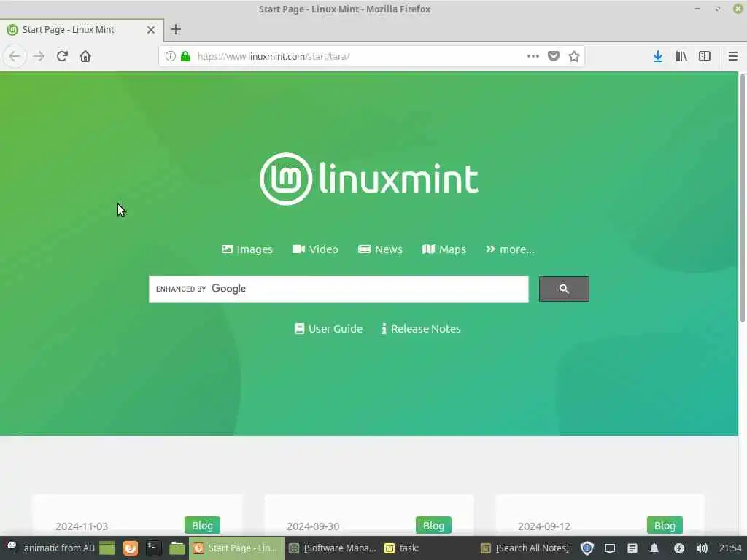Switch to Start Page Firefox taskbar window
The image size is (747, 560).
click(x=237, y=548)
